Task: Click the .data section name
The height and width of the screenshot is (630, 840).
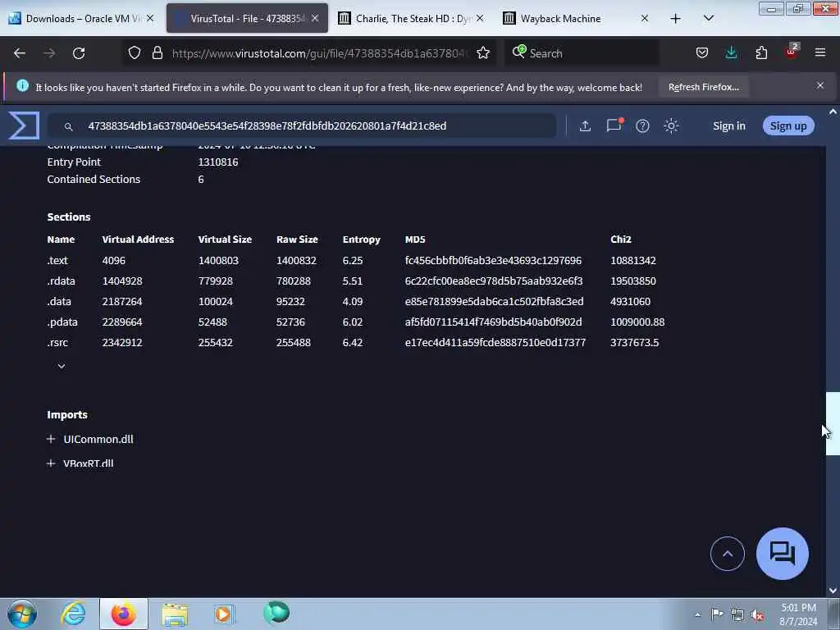Action: [59, 301]
